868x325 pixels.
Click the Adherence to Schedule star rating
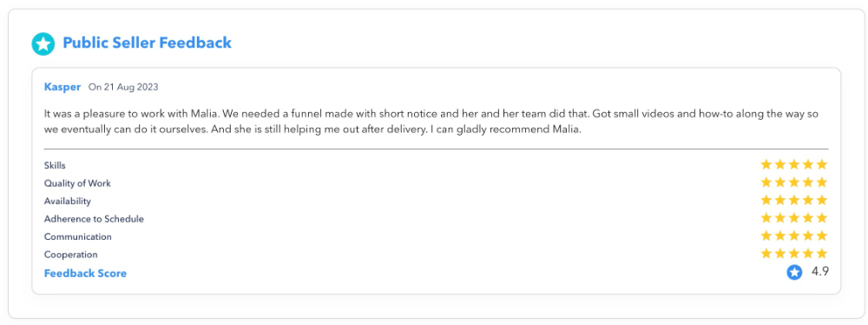pyautogui.click(x=794, y=218)
